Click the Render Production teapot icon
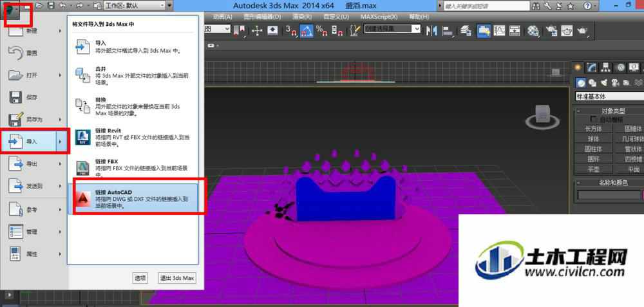 pyautogui.click(x=582, y=31)
